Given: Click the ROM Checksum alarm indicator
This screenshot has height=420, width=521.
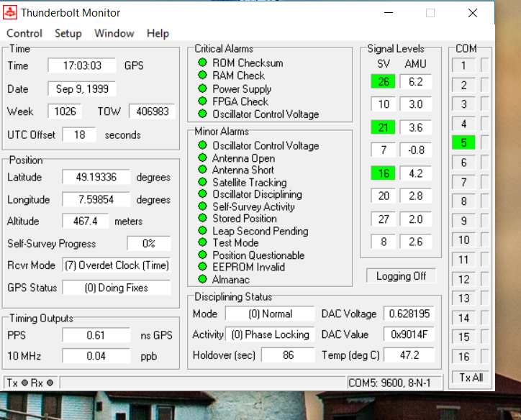Looking at the screenshot, I should [x=202, y=63].
